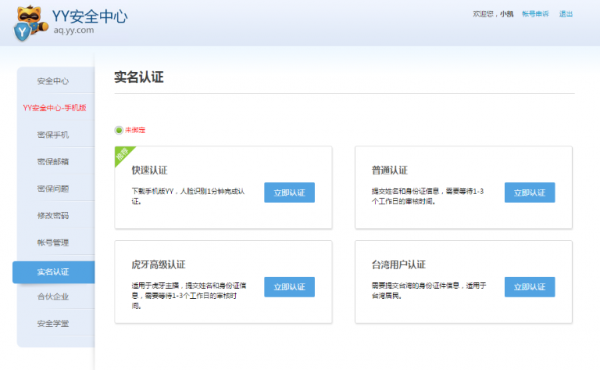
Task: Select 修改密码 sidebar entry
Action: (x=53, y=215)
